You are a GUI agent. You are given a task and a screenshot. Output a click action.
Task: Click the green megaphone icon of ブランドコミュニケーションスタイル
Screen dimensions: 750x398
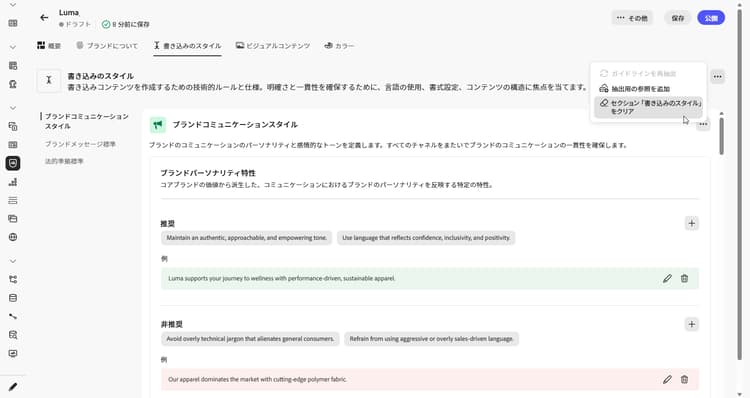tap(158, 125)
